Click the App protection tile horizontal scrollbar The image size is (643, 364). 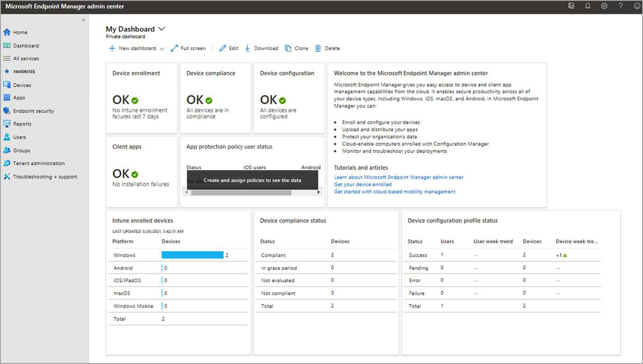coord(241,193)
